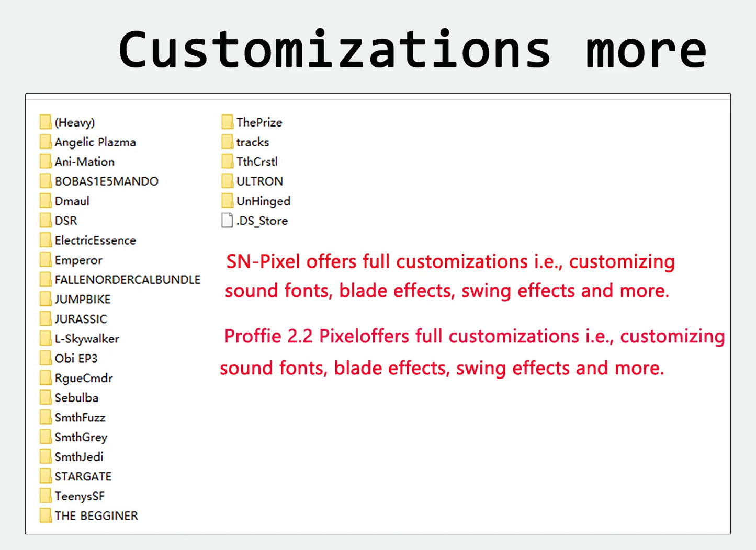Select the (Heavy) folder entry

[67, 122]
